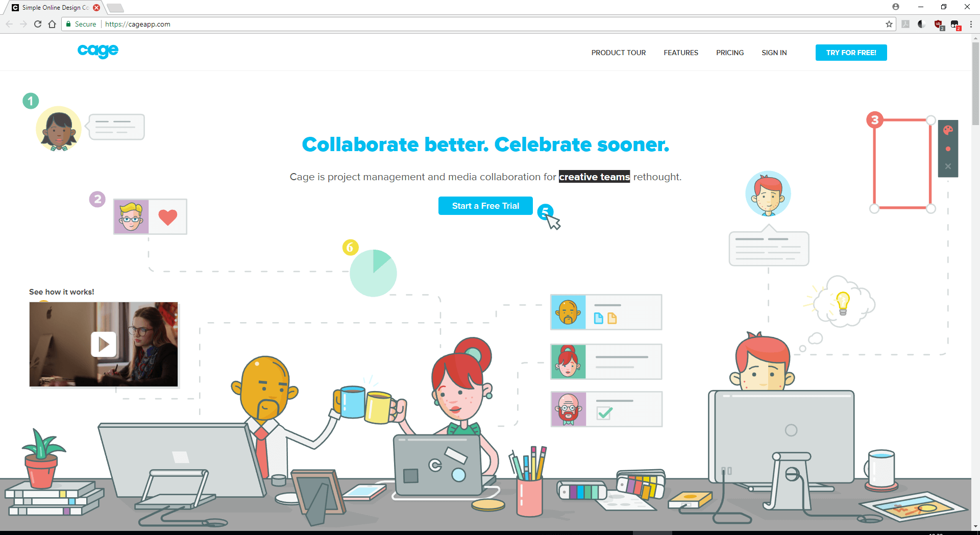
Task: Open the Chrome three-dot menu
Action: (971, 24)
